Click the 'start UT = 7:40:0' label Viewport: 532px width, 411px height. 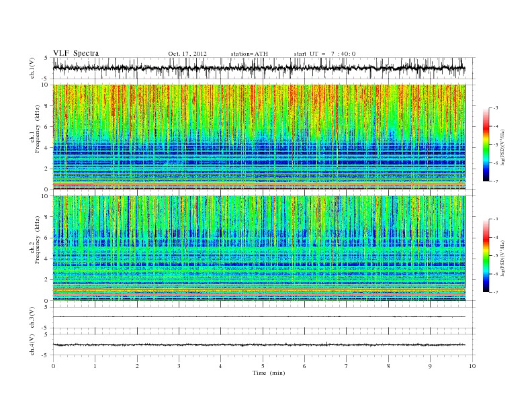point(324,54)
